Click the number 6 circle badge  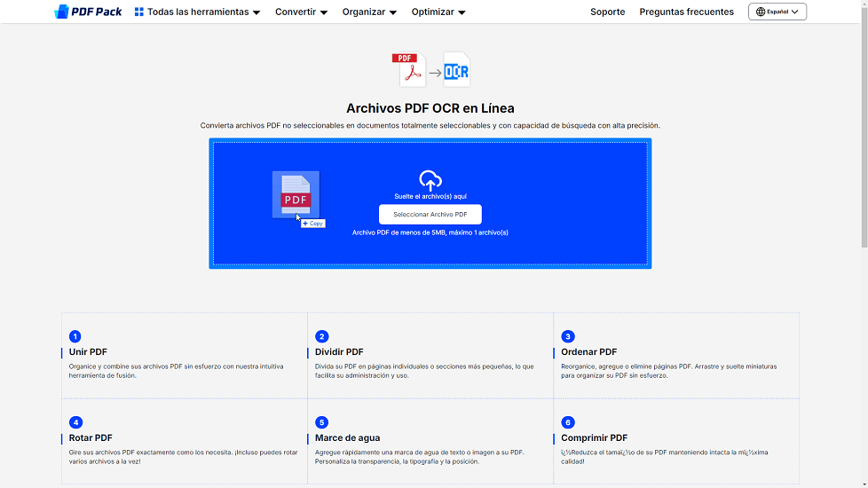(568, 422)
